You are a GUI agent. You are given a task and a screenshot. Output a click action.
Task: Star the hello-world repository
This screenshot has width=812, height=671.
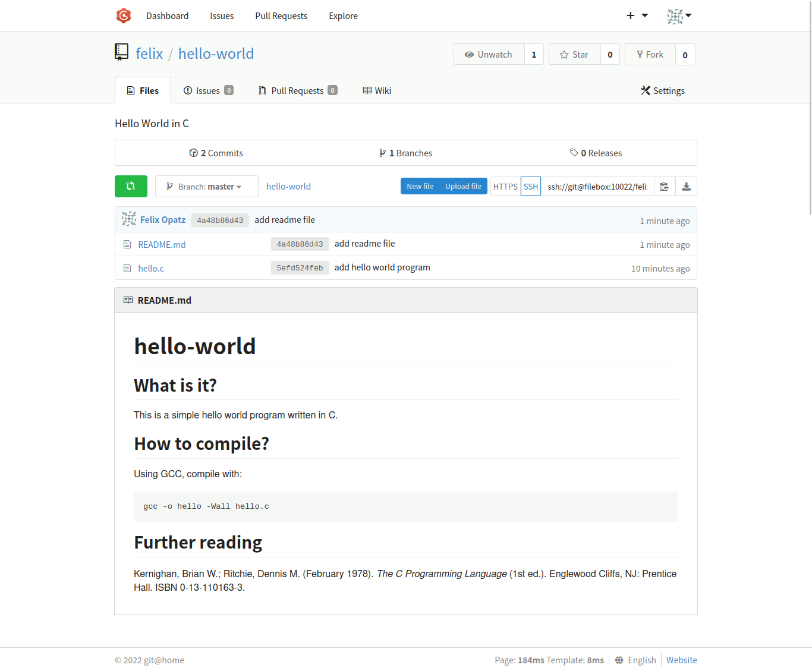point(574,55)
